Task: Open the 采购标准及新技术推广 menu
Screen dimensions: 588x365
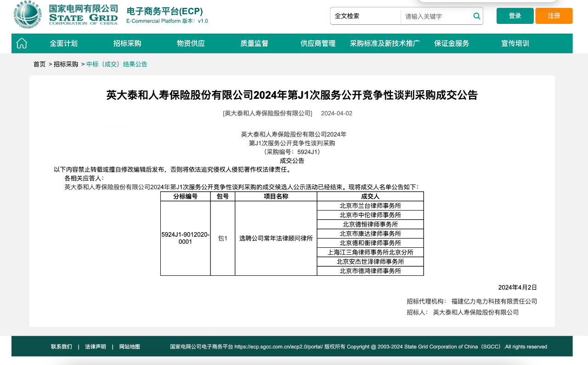Action: 385,43
